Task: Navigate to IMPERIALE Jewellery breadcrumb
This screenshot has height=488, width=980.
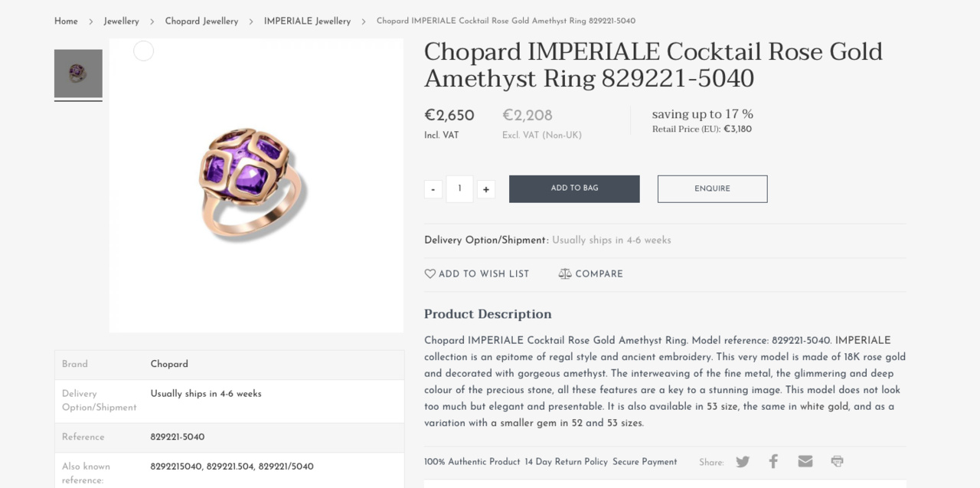Action: tap(307, 21)
